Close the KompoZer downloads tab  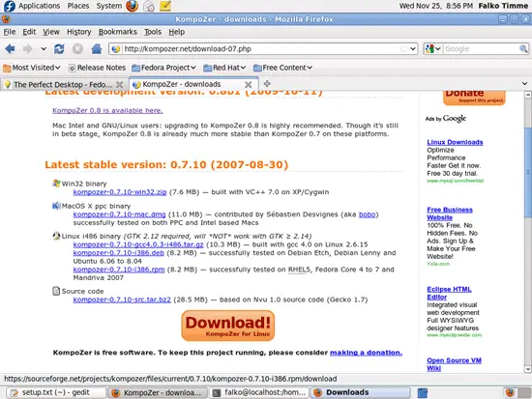(x=249, y=84)
